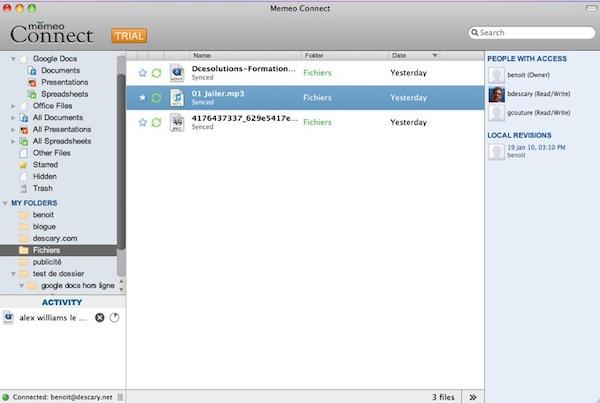Click sync icon for 4176437337_629e5417e row
The width and height of the screenshot is (600, 403).
coord(156,122)
